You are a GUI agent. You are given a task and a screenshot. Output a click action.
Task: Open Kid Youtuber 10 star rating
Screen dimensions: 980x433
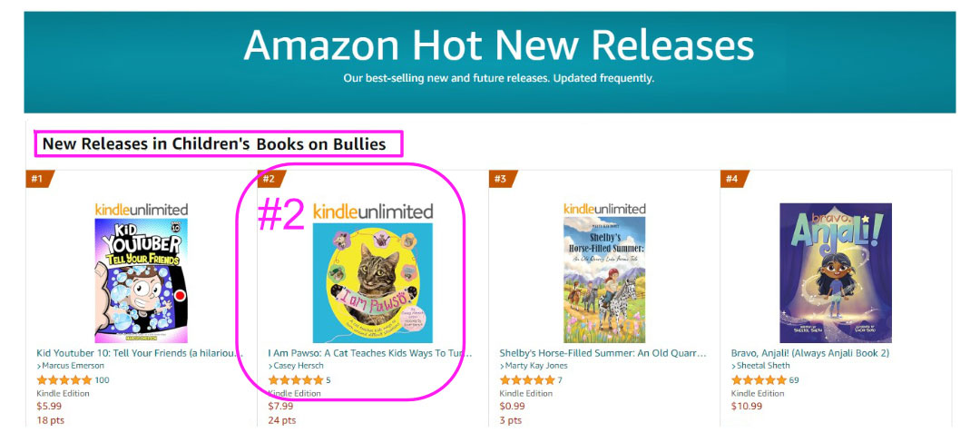(x=64, y=379)
